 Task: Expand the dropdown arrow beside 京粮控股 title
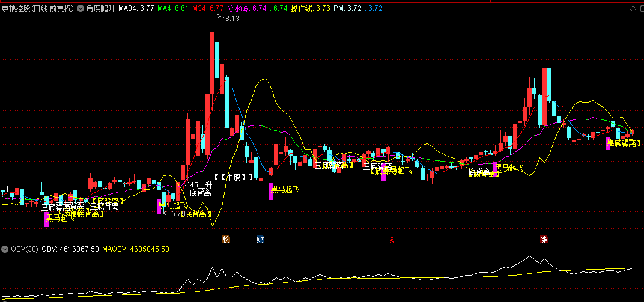[80, 8]
